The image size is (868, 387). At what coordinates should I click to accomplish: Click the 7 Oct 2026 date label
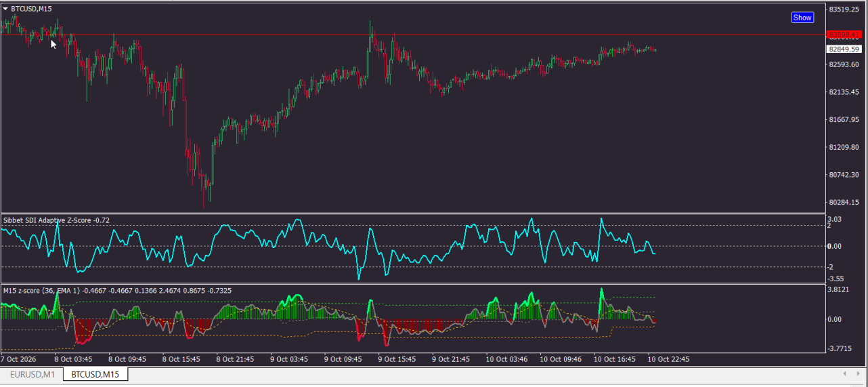click(18, 359)
